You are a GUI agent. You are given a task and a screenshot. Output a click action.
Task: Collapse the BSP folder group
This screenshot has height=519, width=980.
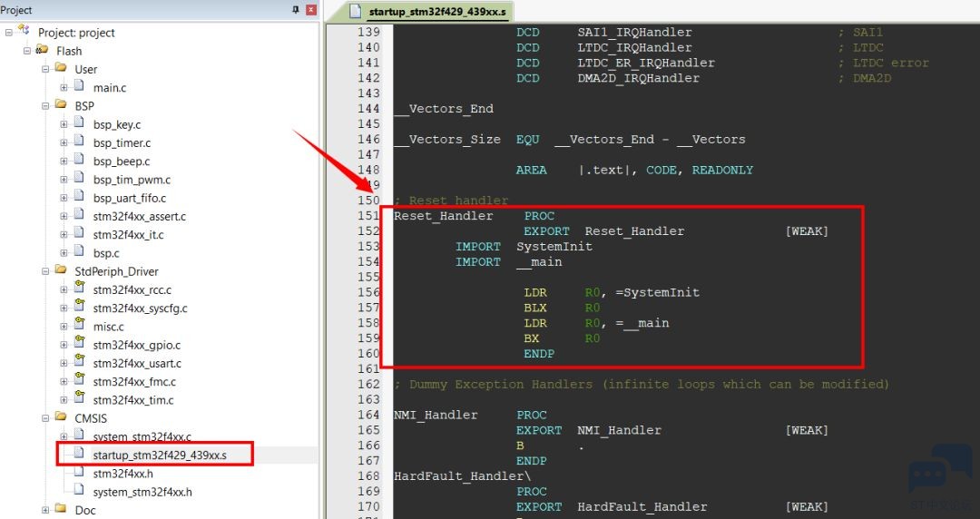[x=45, y=105]
